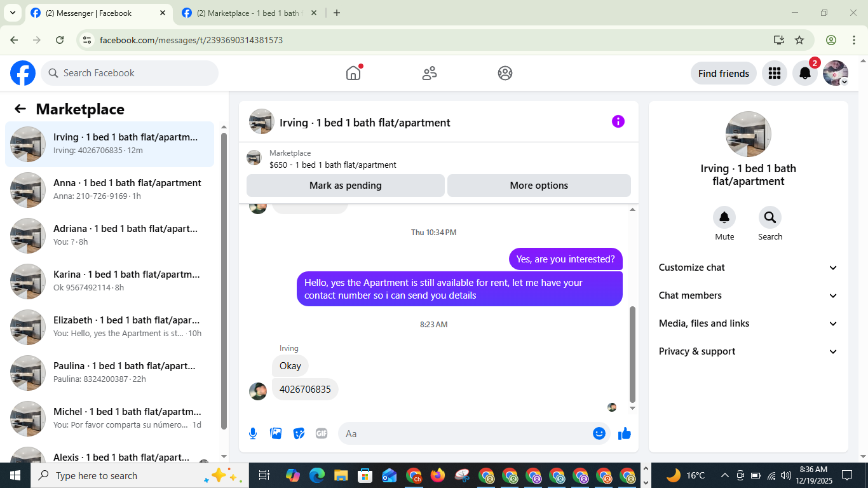The height and width of the screenshot is (488, 868).
Task: Open Task View on taskbar
Action: coord(264,475)
